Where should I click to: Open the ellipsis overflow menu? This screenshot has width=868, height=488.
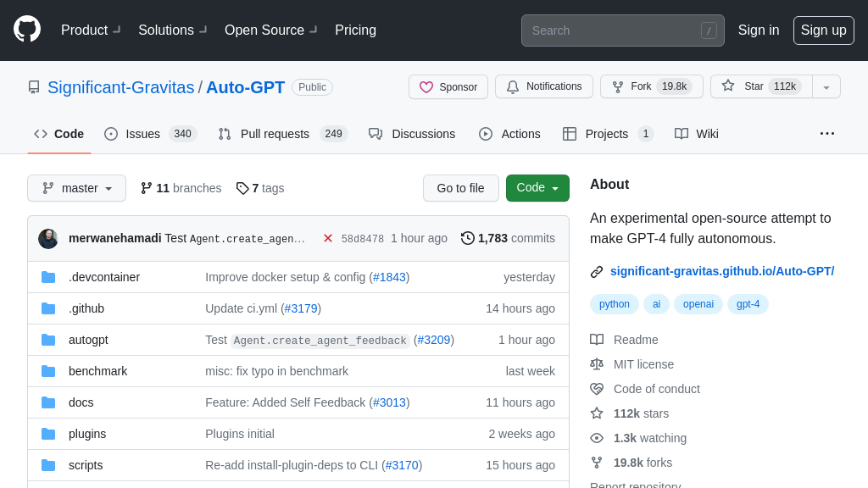pos(826,133)
